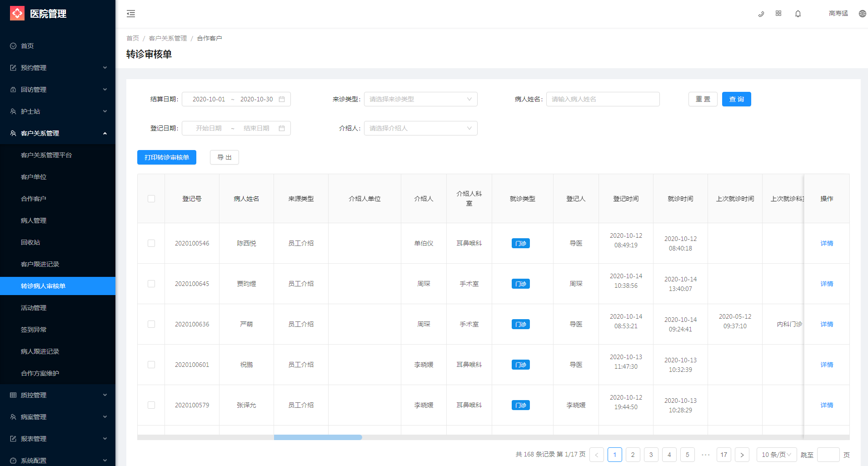
Task: Go to page 3
Action: [651, 455]
